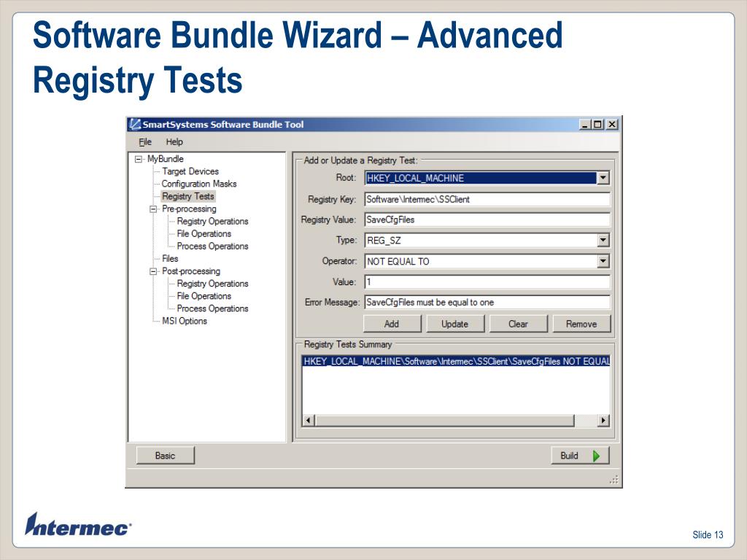The width and height of the screenshot is (747, 560).
Task: Switch to Basic mode button
Action: tap(166, 456)
